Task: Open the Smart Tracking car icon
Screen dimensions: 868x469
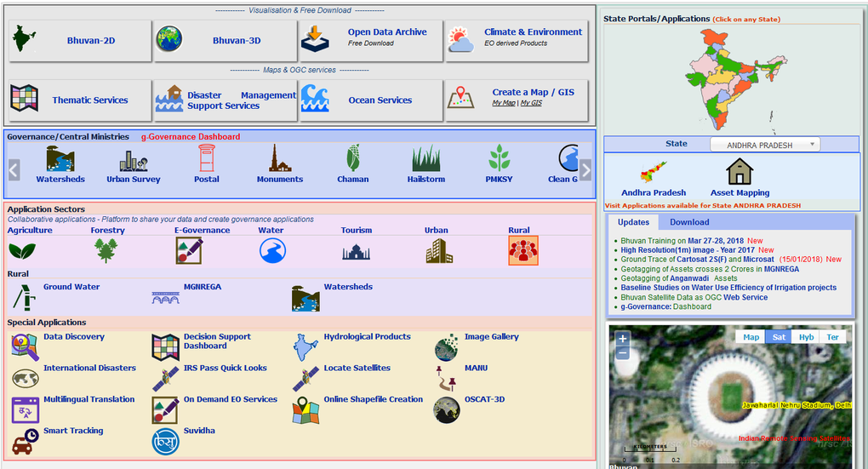Action: [25, 441]
